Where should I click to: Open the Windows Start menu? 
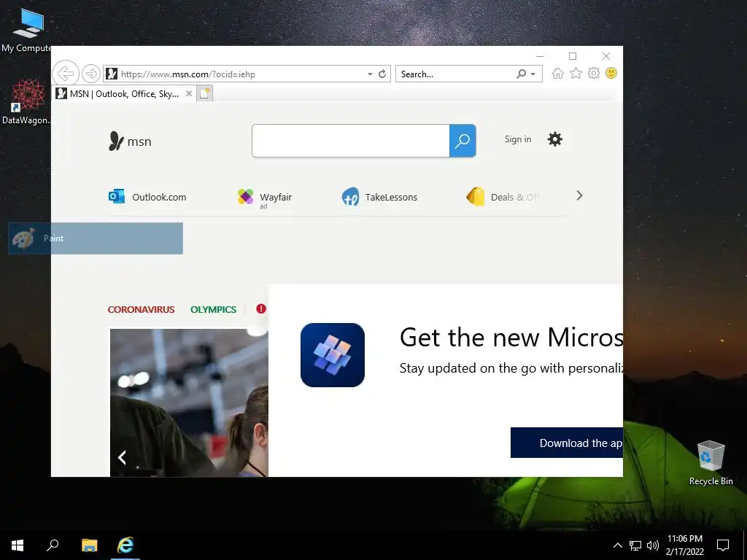(18, 545)
